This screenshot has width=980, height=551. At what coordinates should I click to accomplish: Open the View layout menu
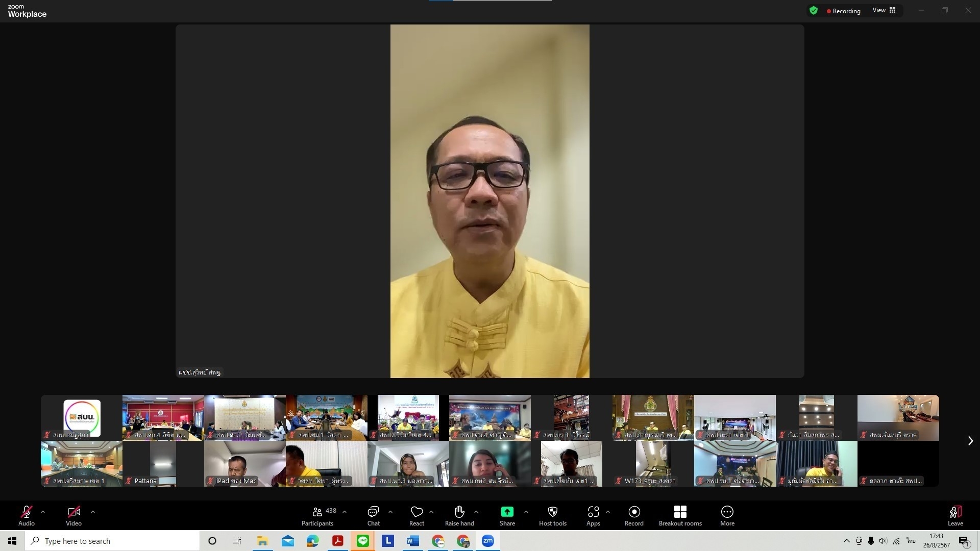click(884, 10)
